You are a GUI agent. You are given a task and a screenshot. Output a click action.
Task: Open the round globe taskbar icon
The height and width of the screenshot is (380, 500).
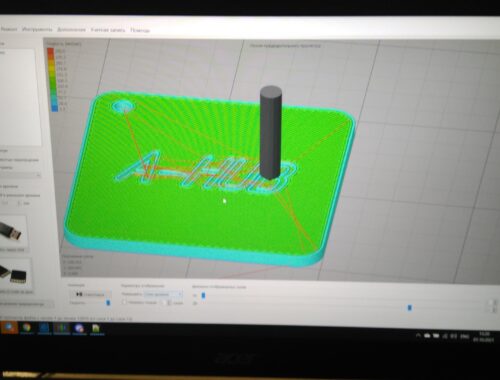(79, 329)
